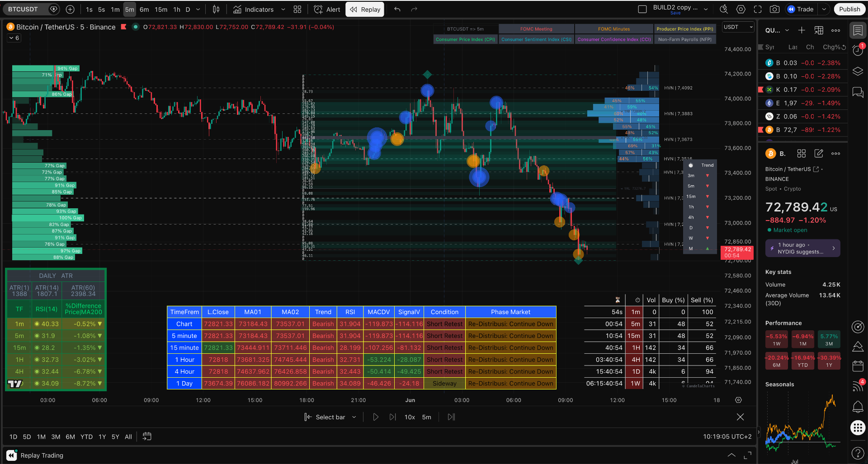Open chart settings hexagon icon
Image resolution: width=868 pixels, height=464 pixels.
741,9
